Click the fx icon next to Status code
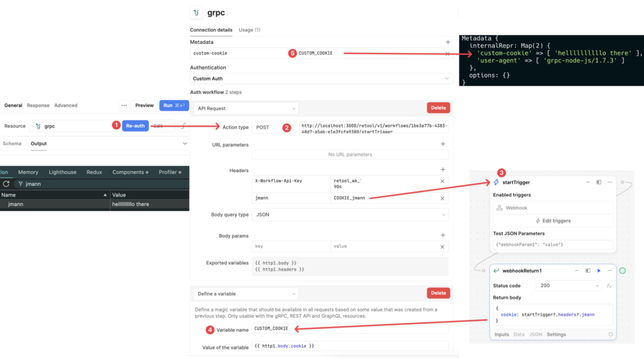Screen dimensions: 644x358 coord(609,286)
